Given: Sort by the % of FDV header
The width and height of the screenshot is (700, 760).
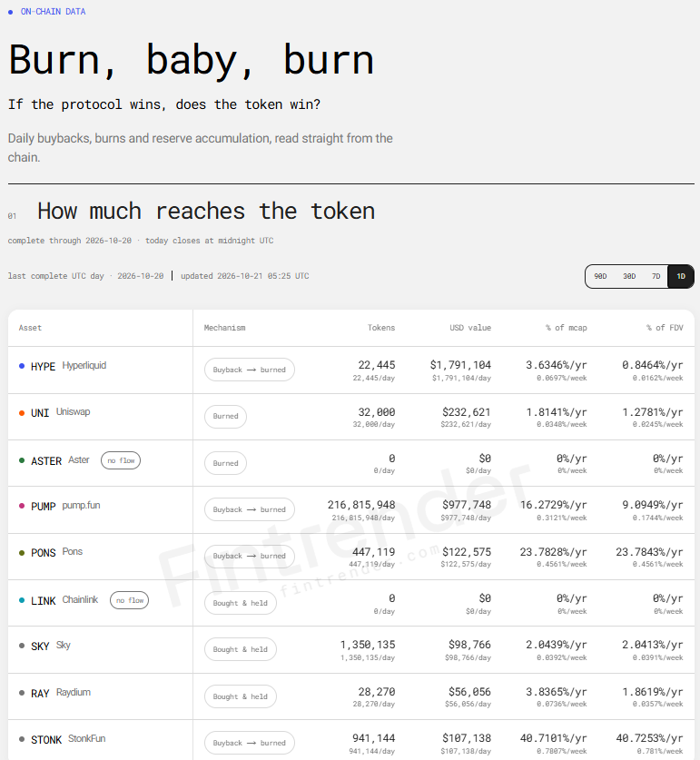Looking at the screenshot, I should click(x=665, y=328).
